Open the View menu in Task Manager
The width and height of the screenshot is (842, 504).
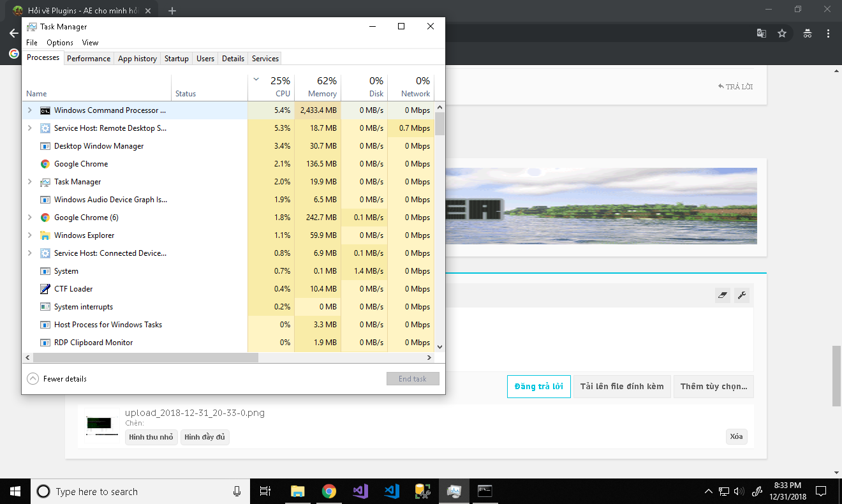point(91,43)
